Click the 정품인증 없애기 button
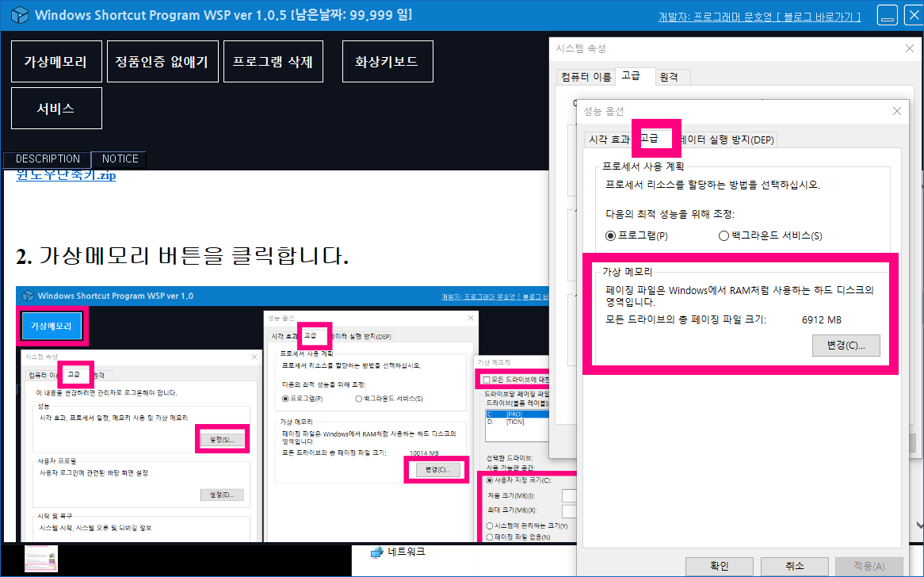The width and height of the screenshot is (924, 577). [162, 61]
